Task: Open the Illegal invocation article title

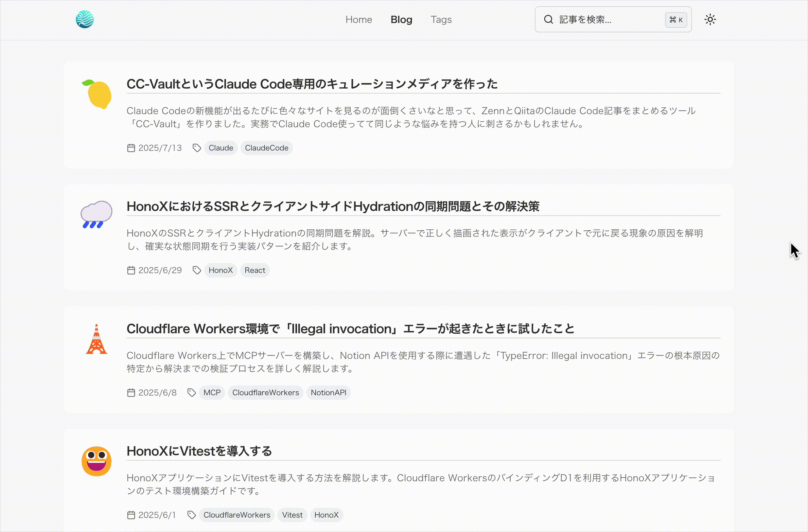Action: 350,328
